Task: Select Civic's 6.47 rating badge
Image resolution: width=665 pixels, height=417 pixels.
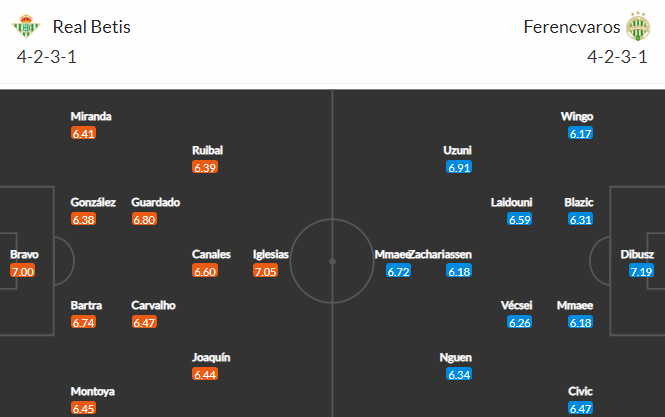Action: coord(581,409)
